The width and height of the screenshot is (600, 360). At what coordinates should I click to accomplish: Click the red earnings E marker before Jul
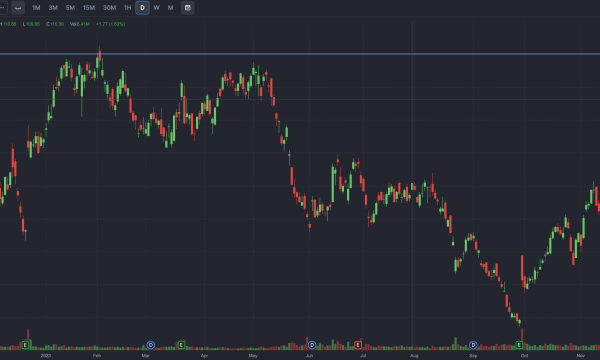tap(358, 345)
